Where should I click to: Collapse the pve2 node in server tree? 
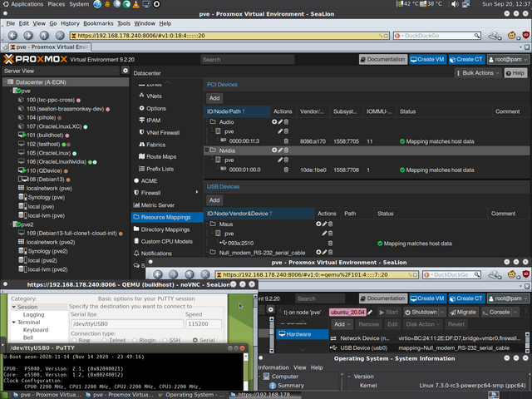11,224
